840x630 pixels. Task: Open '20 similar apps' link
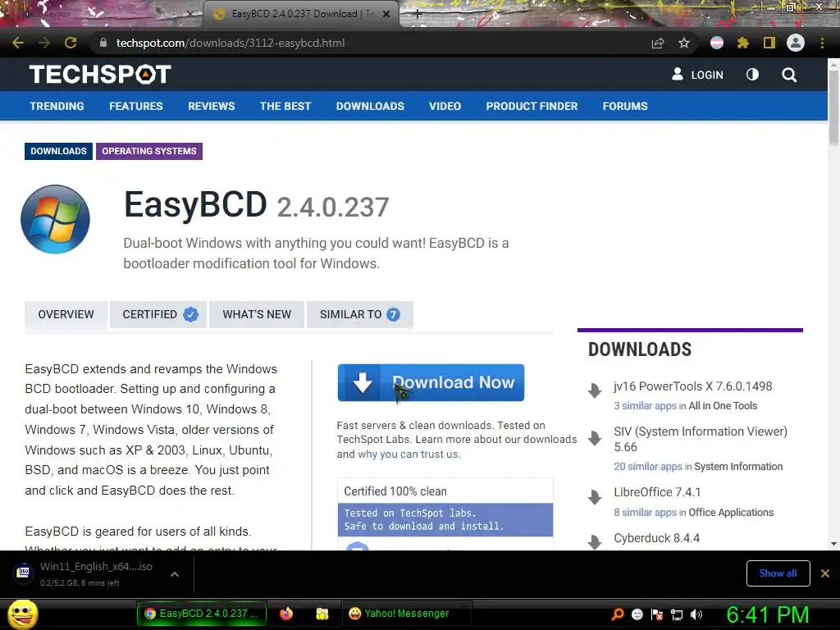point(648,467)
